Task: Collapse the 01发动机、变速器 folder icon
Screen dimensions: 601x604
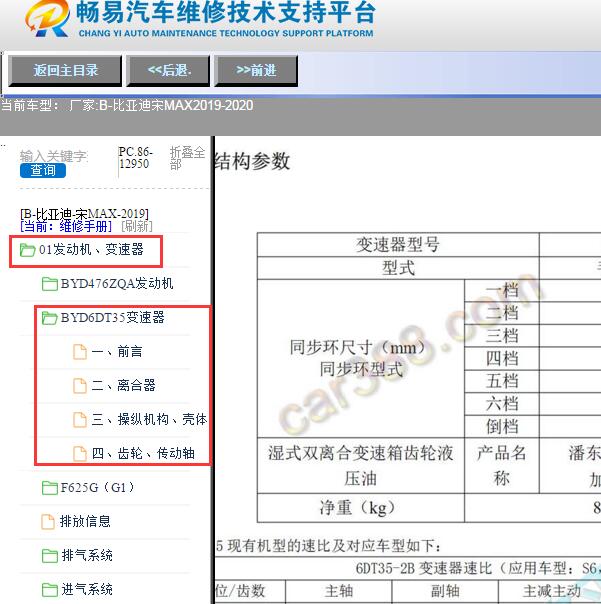Action: point(27,250)
